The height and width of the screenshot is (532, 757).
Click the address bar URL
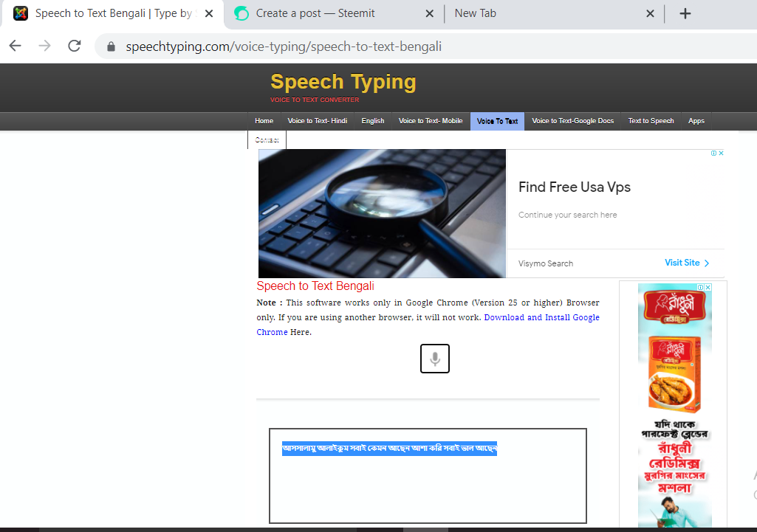coord(284,46)
